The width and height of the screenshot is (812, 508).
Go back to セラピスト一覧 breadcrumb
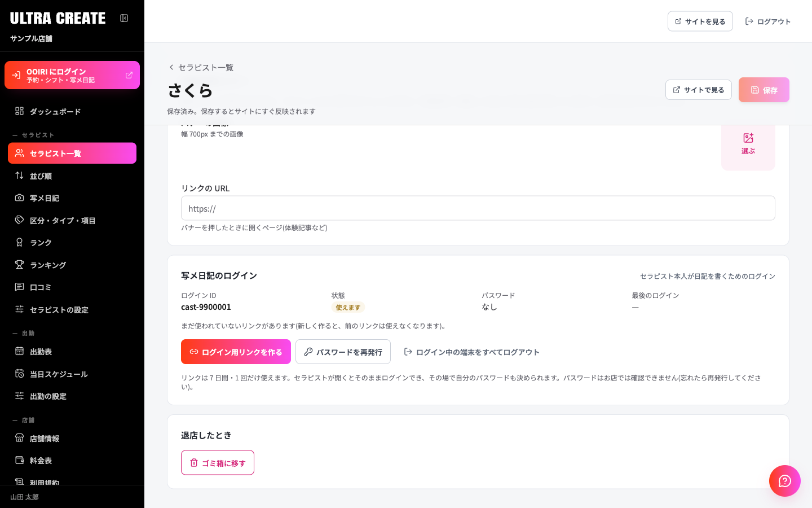tap(201, 67)
